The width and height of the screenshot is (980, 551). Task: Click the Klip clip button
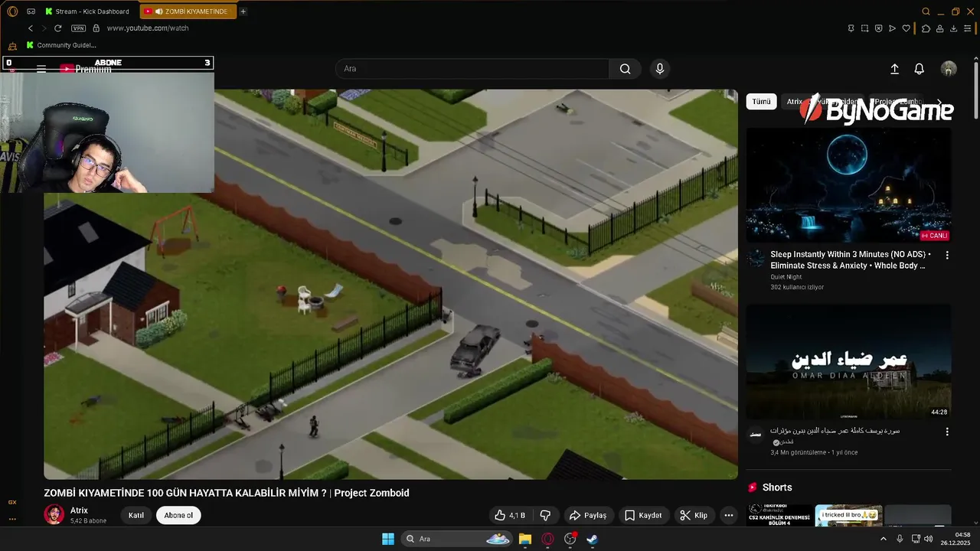coord(694,515)
